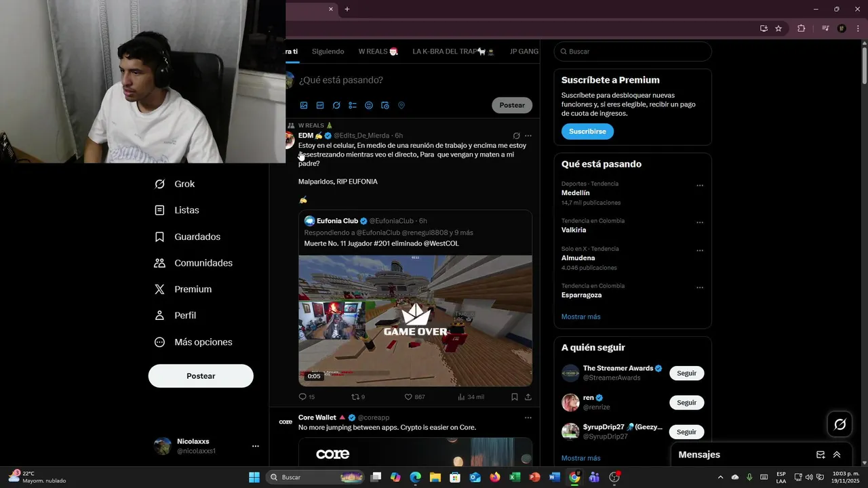The height and width of the screenshot is (488, 868).
Task: Expand Más opciones in the sidebar
Action: tap(193, 342)
